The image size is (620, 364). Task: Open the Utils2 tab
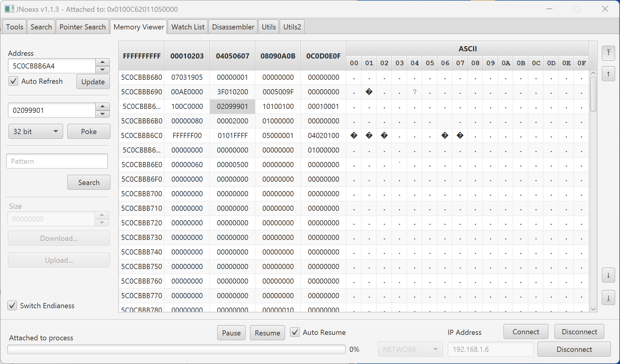click(x=292, y=27)
